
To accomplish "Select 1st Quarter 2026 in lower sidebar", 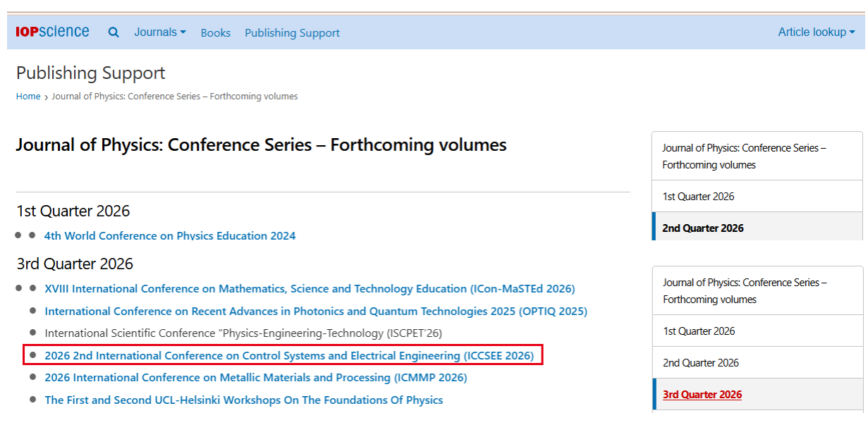I will click(x=699, y=331).
